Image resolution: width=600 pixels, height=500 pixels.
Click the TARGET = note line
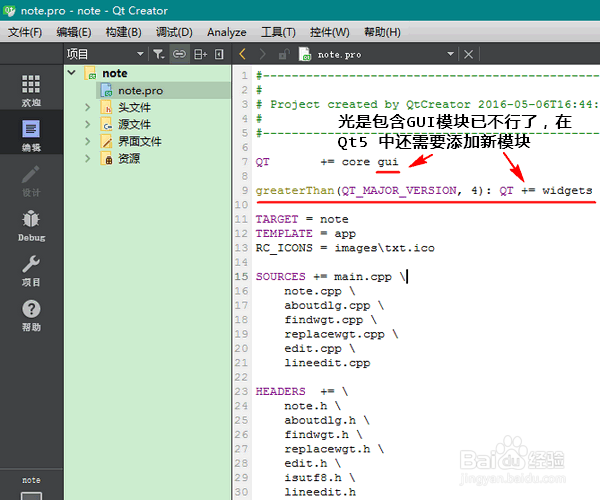click(302, 219)
